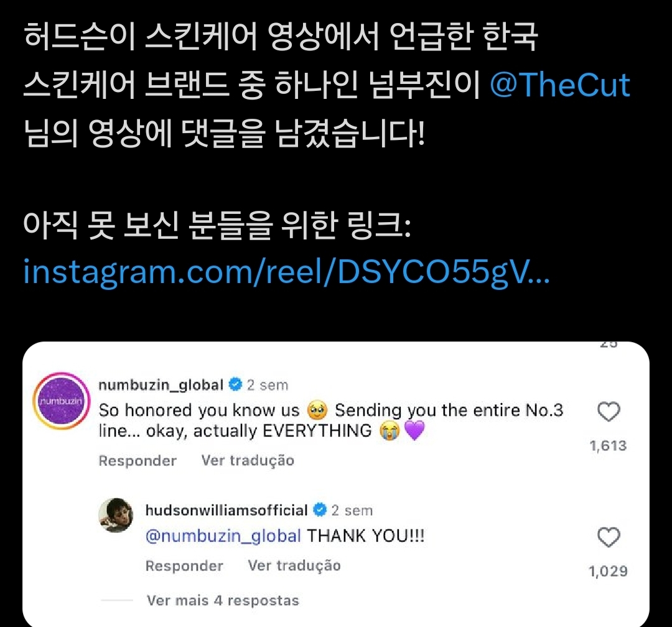Viewport: 672px width, 627px height.
Task: View the 1,613 likes count
Action: 608,446
